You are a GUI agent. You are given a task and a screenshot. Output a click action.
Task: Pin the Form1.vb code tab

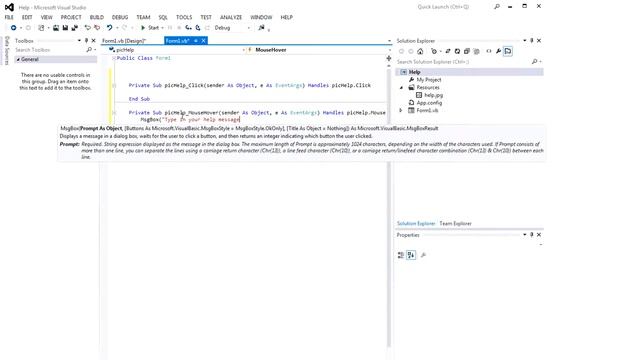[196, 41]
